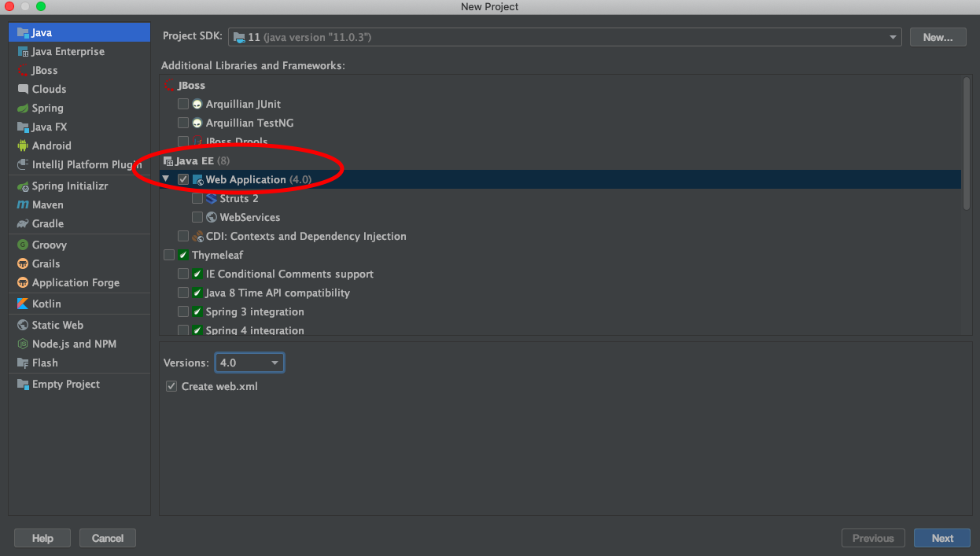Image resolution: width=980 pixels, height=556 pixels.
Task: Click the Arquillian JUnit alien icon
Action: click(x=197, y=105)
